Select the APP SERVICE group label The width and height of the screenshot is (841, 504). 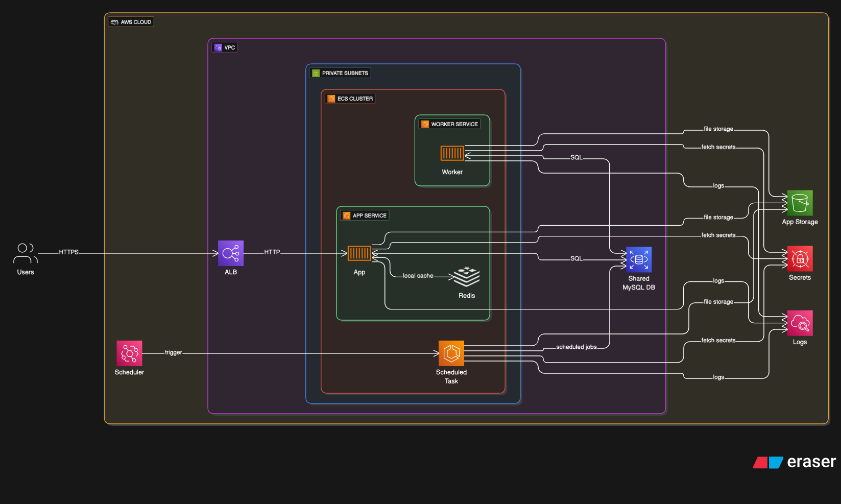click(x=365, y=215)
